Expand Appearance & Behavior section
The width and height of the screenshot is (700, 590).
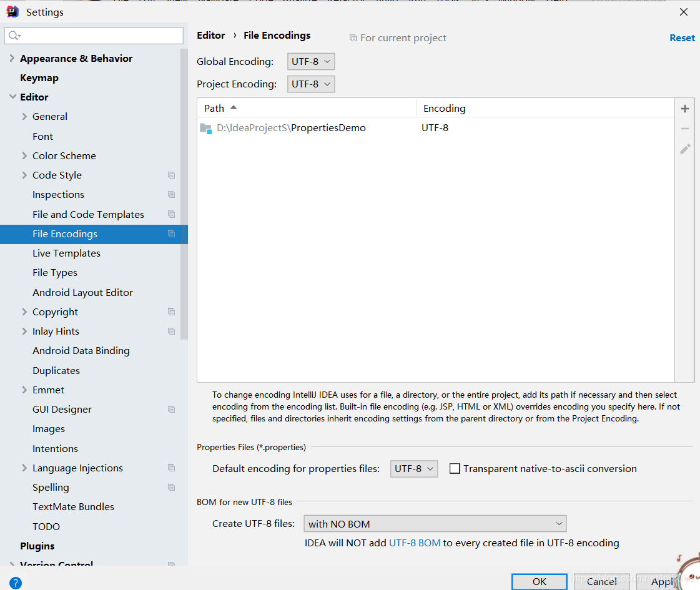tap(12, 58)
